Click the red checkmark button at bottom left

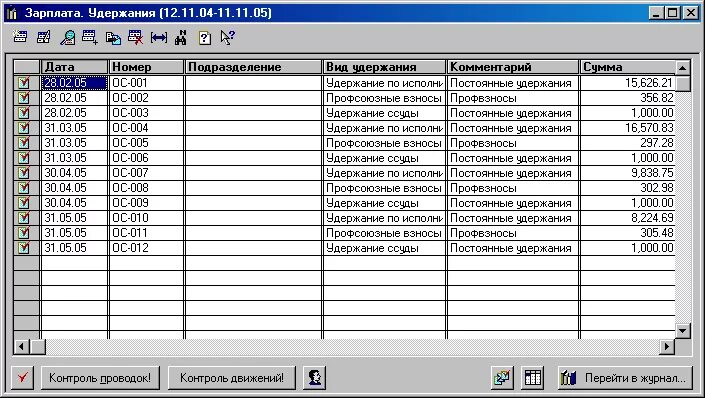click(22, 377)
